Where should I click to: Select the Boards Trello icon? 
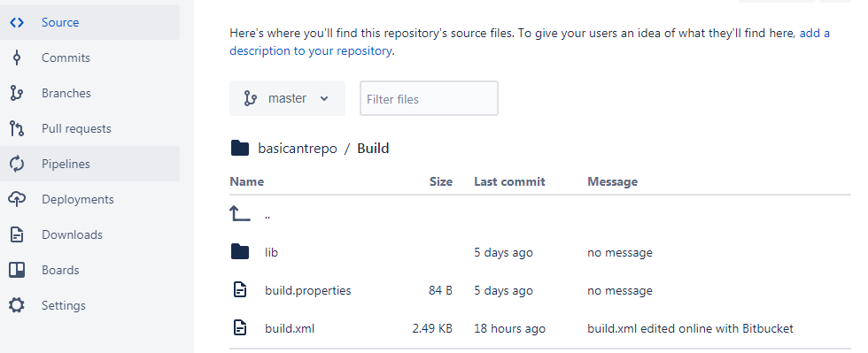17,270
